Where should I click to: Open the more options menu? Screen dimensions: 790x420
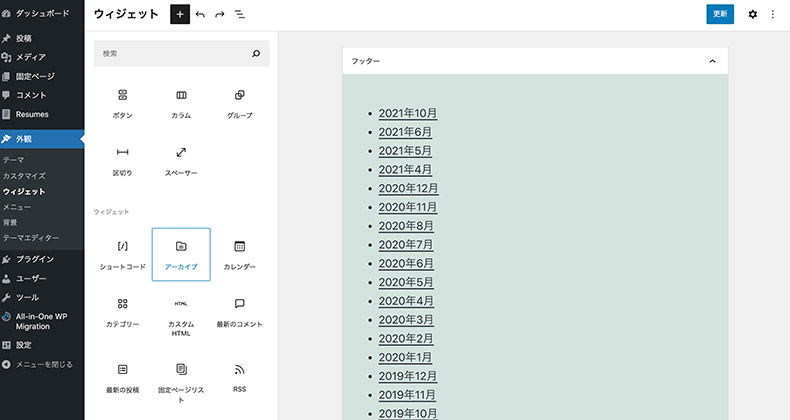click(x=772, y=14)
